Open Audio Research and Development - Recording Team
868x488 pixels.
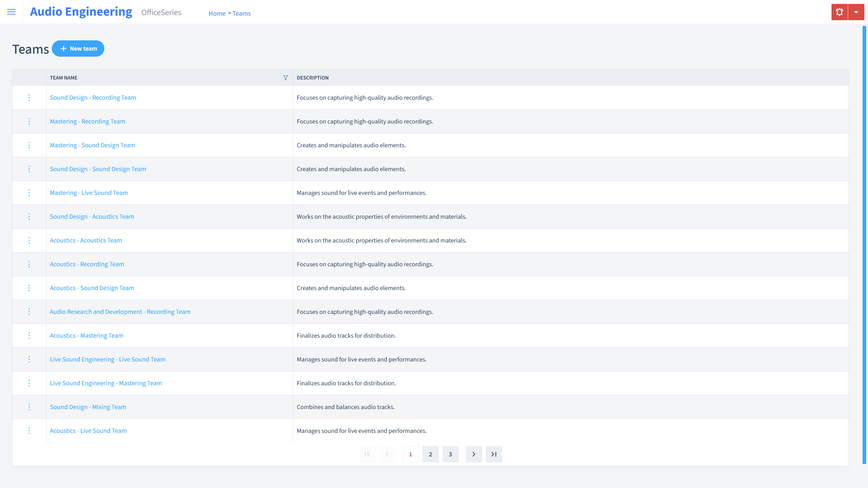[120, 312]
